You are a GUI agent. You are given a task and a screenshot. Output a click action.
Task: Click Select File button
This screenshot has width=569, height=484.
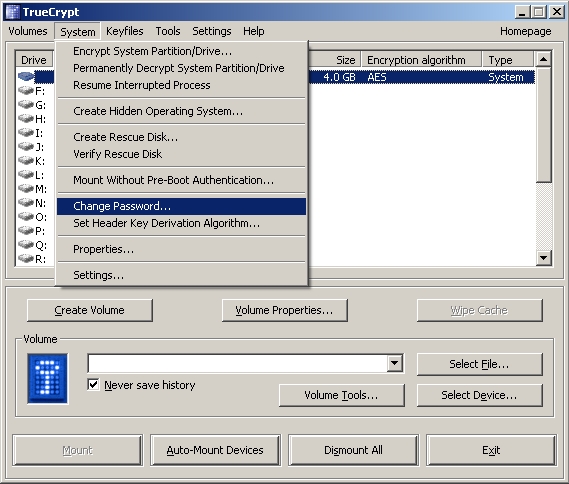(x=479, y=364)
